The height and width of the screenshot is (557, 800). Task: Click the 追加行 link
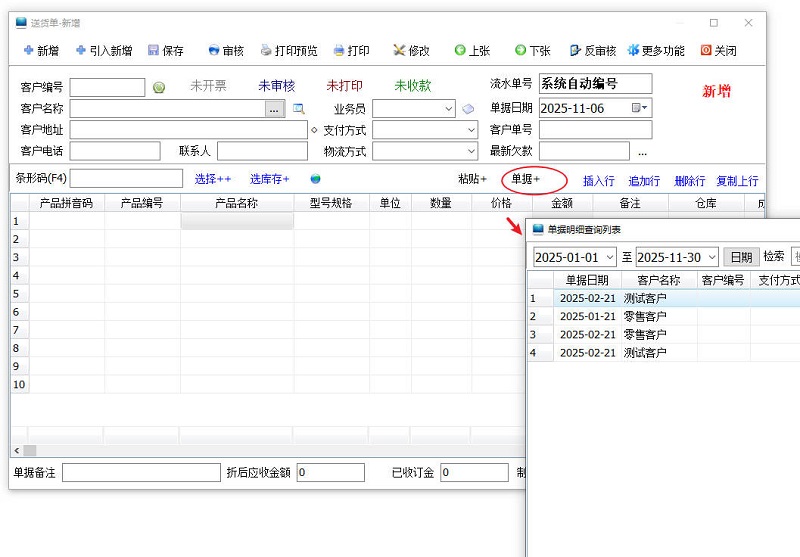pos(644,181)
